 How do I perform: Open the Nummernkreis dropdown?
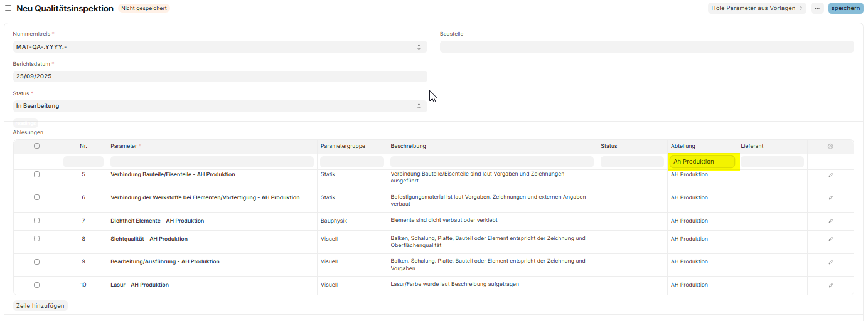click(x=220, y=47)
